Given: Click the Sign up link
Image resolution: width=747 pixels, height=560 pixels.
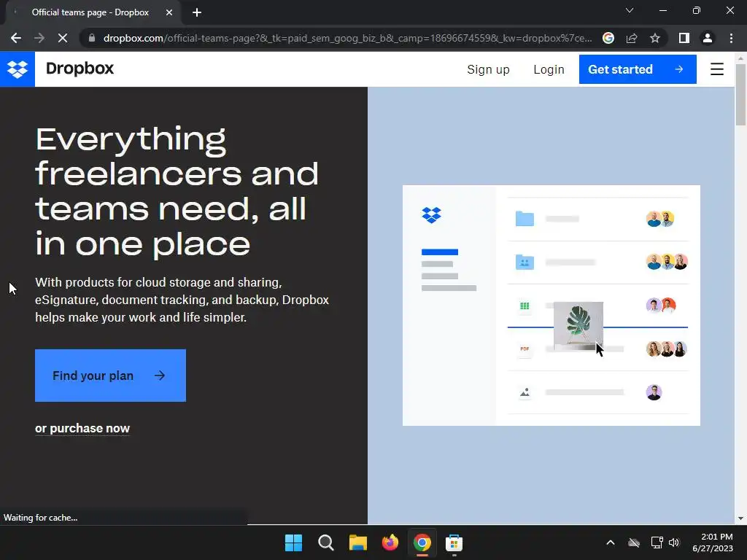Looking at the screenshot, I should click(488, 69).
